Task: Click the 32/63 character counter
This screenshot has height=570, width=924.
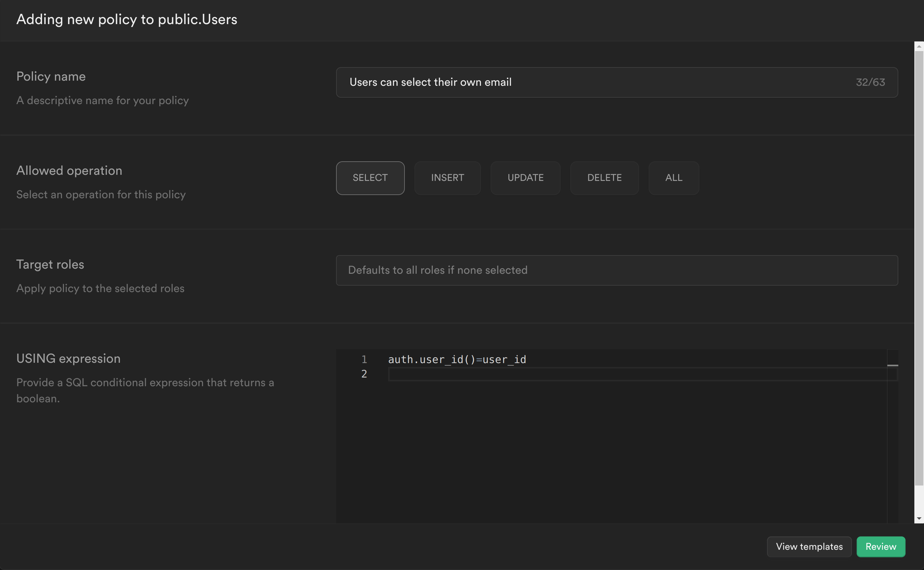Action: point(870,82)
